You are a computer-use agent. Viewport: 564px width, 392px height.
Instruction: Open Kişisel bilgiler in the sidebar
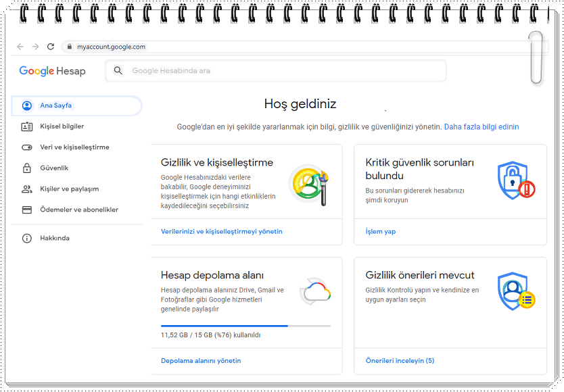coord(76,126)
